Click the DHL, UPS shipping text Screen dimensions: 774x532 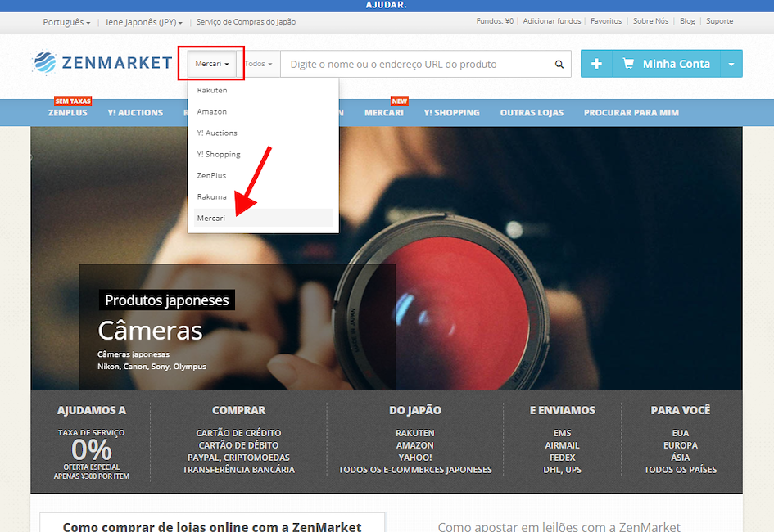point(562,470)
